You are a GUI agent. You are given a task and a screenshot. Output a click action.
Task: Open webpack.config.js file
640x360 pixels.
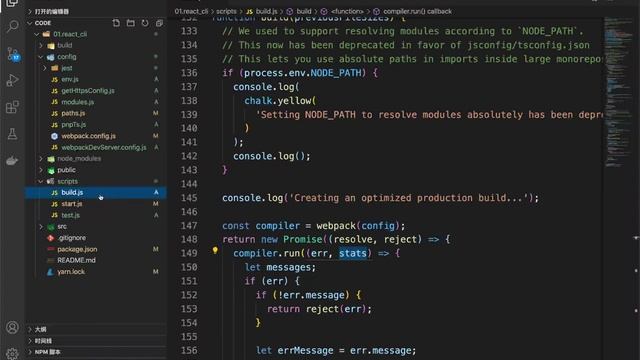[x=96, y=136]
